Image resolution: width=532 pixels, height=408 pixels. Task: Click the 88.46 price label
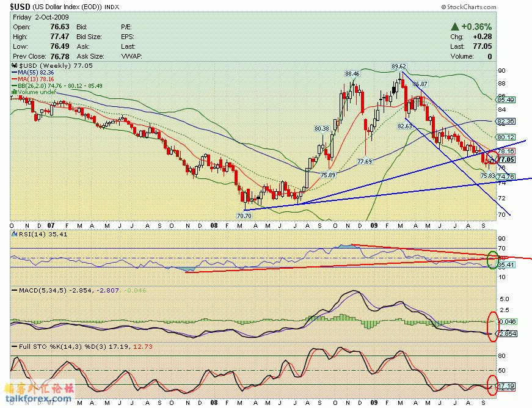pos(352,73)
